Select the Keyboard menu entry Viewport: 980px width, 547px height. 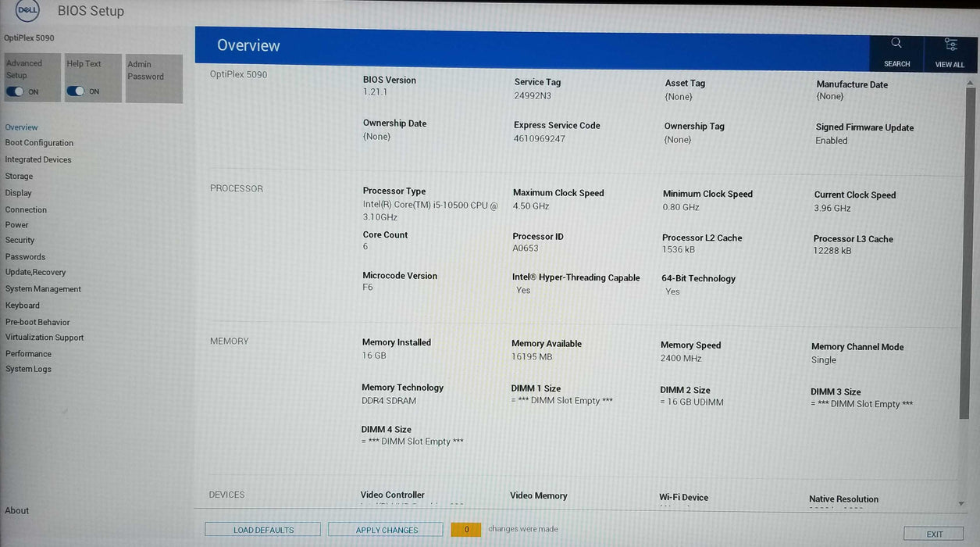tap(22, 306)
